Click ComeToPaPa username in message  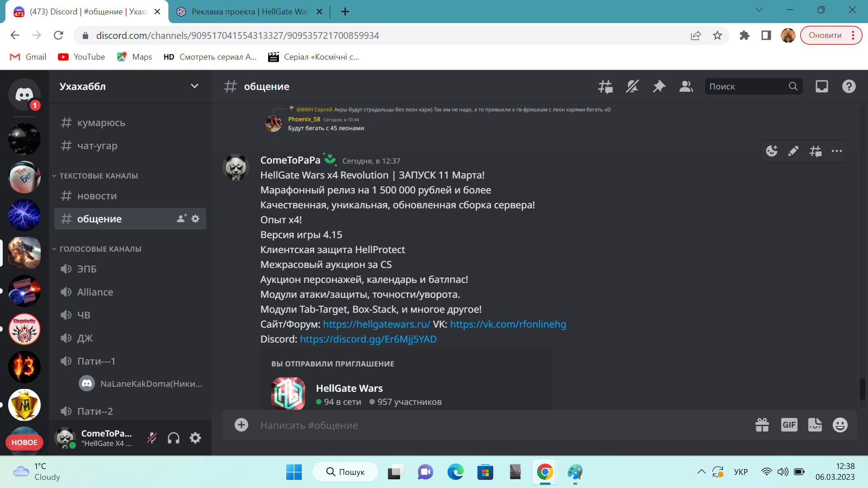click(x=290, y=160)
